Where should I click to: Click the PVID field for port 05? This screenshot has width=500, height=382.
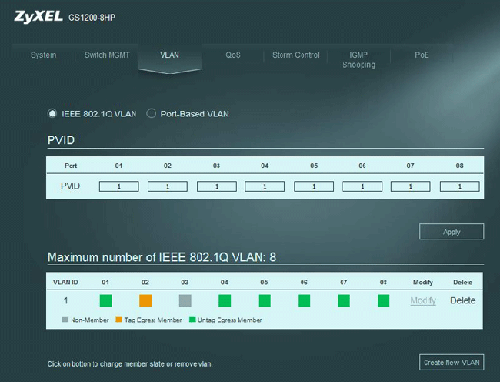pyautogui.click(x=314, y=186)
